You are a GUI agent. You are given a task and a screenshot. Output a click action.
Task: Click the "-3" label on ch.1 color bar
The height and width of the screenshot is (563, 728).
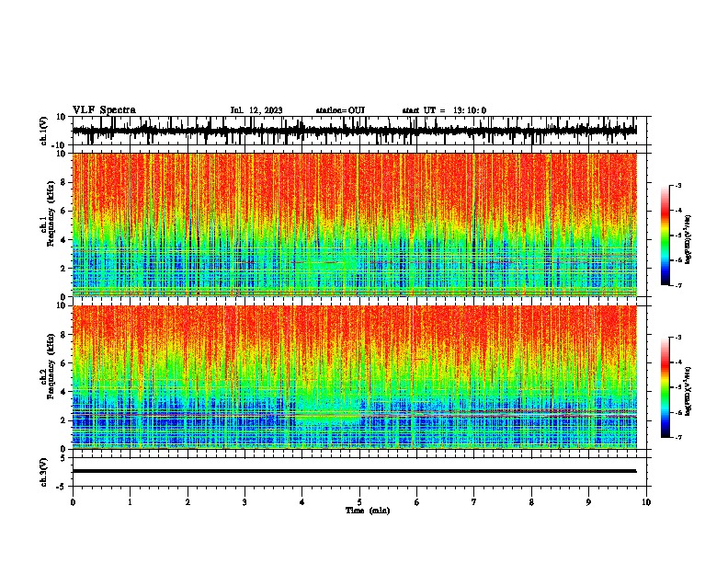click(x=677, y=186)
